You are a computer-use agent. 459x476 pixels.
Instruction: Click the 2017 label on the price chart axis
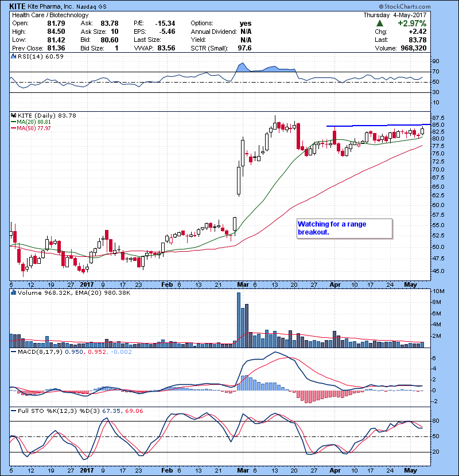87,285
